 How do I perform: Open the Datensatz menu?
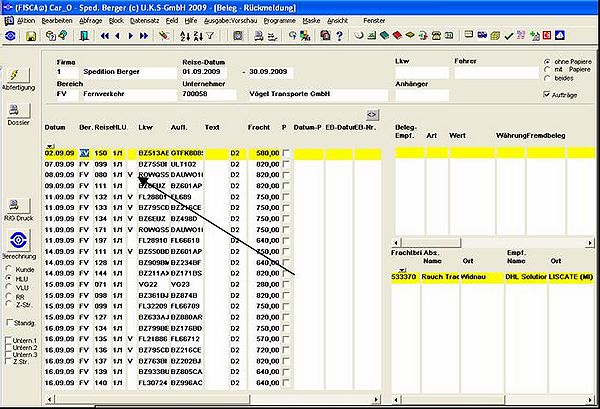(x=144, y=21)
